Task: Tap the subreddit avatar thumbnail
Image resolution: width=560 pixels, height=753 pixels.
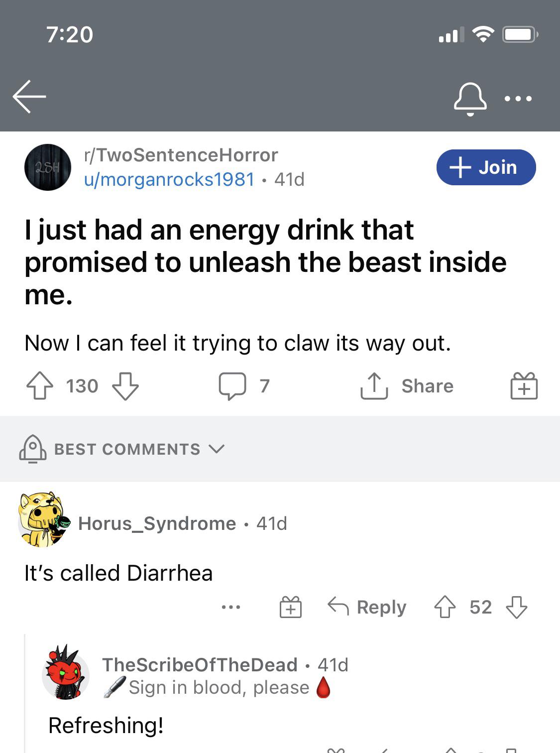Action: pos(47,167)
